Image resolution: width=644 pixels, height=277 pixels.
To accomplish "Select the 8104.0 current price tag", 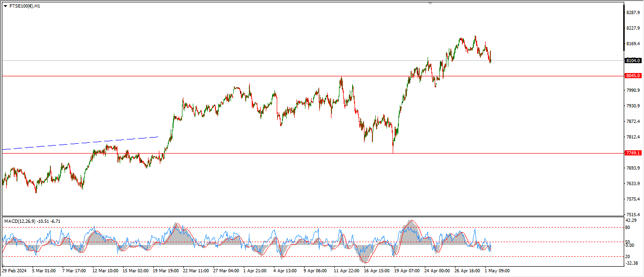I will (633, 60).
